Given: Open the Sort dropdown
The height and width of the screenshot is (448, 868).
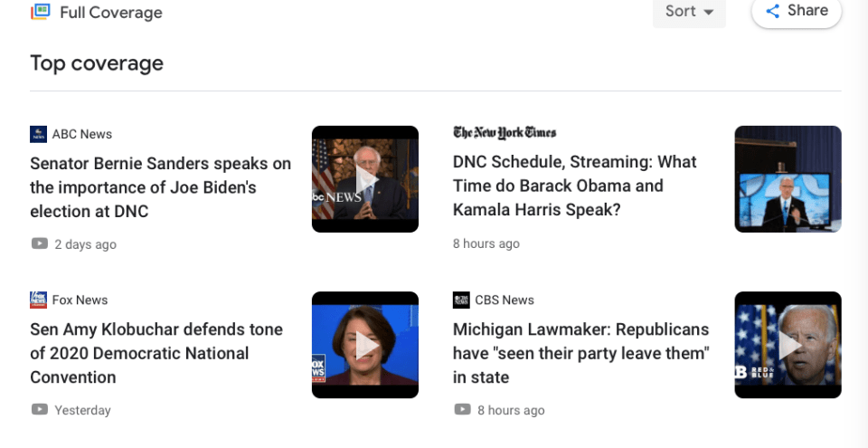Looking at the screenshot, I should click(689, 12).
